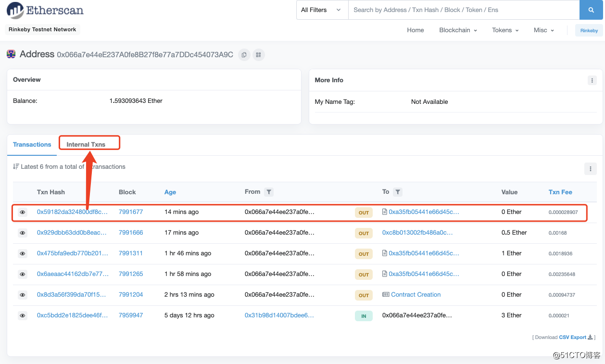This screenshot has width=605, height=364.
Task: Open From address 0x31b98d14007bdee6
Action: click(x=279, y=315)
